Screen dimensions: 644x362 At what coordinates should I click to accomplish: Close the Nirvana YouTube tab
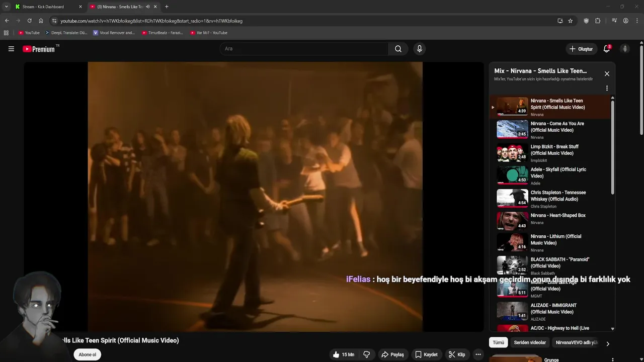point(155,7)
